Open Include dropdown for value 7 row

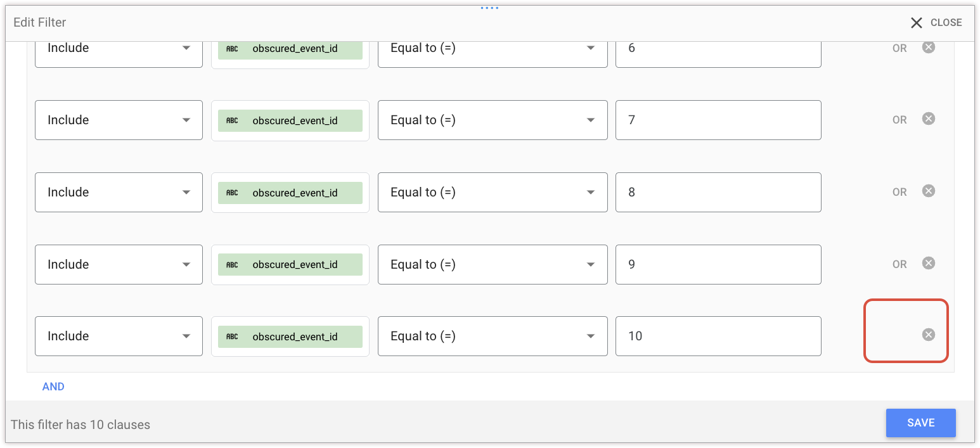[119, 120]
